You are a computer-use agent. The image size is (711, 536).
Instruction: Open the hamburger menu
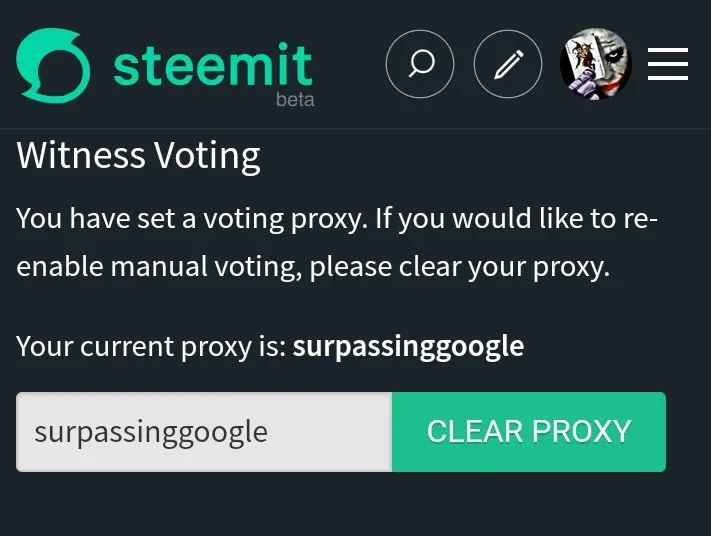pos(667,64)
